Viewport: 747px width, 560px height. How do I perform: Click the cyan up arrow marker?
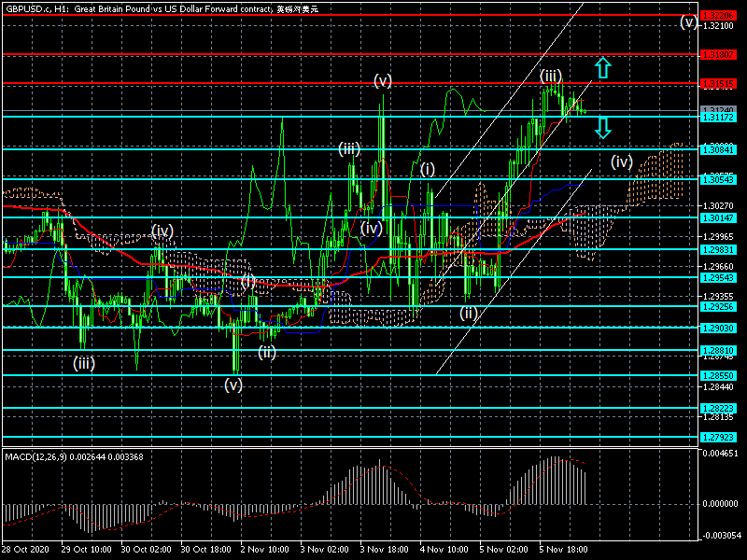[x=603, y=67]
